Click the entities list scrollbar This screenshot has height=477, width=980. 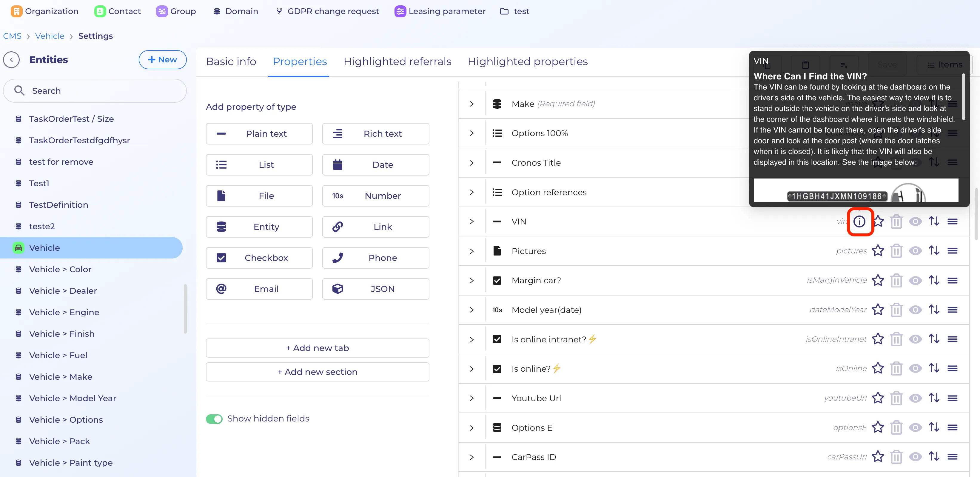click(x=185, y=309)
